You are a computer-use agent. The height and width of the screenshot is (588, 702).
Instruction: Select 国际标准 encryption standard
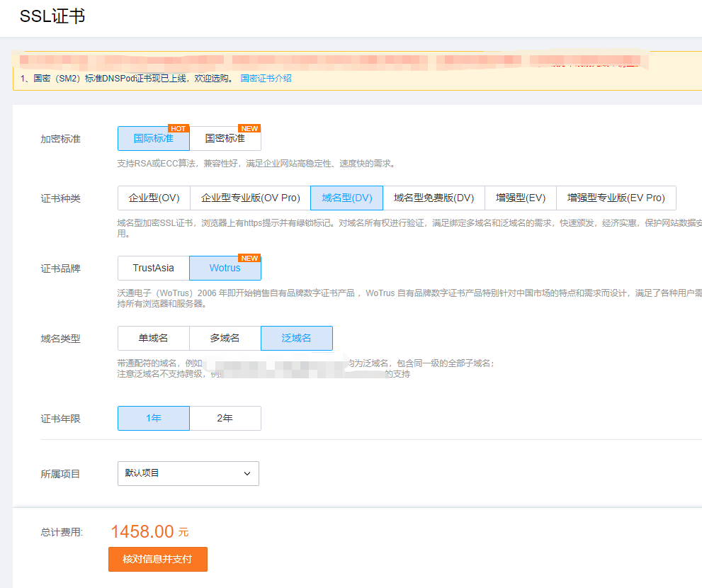tap(153, 139)
